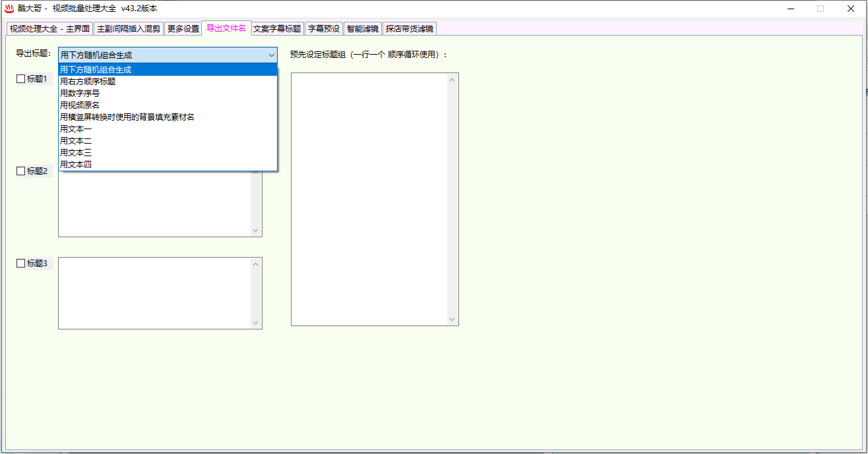This screenshot has width=868, height=454.
Task: Open the 主副间隔插入混剪 tab
Action: click(x=129, y=29)
